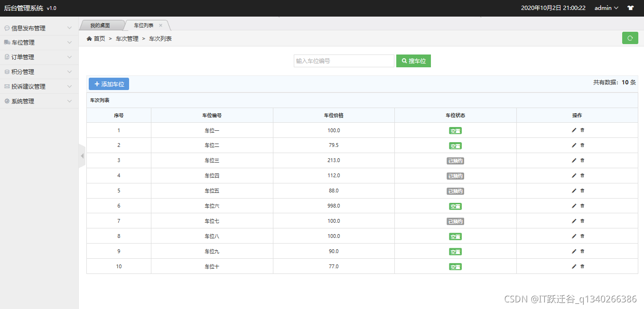The width and height of the screenshot is (644, 309).
Task: Open the skin theme shirt icon
Action: [x=630, y=8]
